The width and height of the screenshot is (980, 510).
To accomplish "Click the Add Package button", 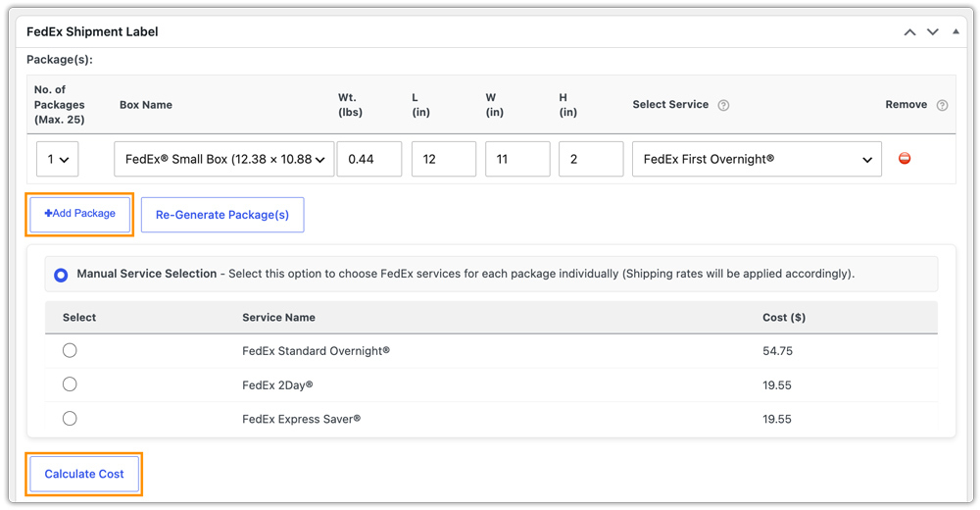I will [x=80, y=214].
